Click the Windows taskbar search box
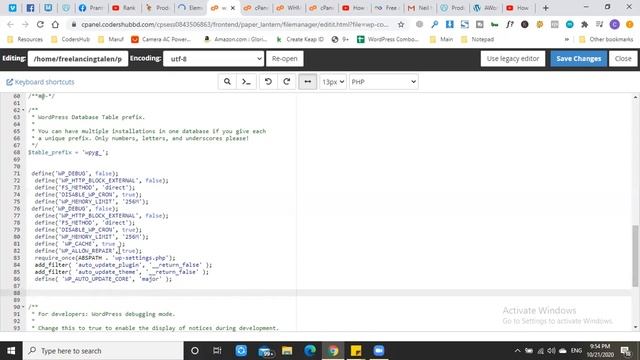The width and height of the screenshot is (640, 360). (x=102, y=351)
